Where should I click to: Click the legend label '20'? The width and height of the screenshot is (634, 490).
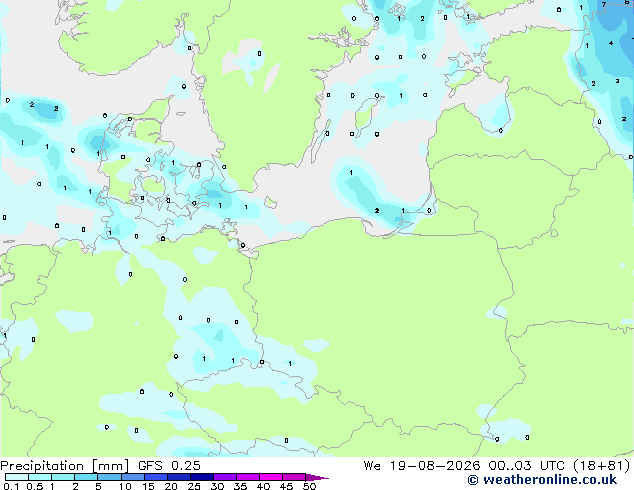(171, 486)
